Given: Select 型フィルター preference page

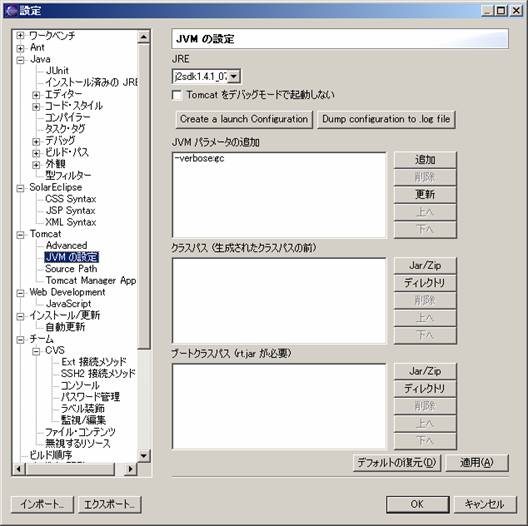Looking at the screenshot, I should (x=68, y=175).
